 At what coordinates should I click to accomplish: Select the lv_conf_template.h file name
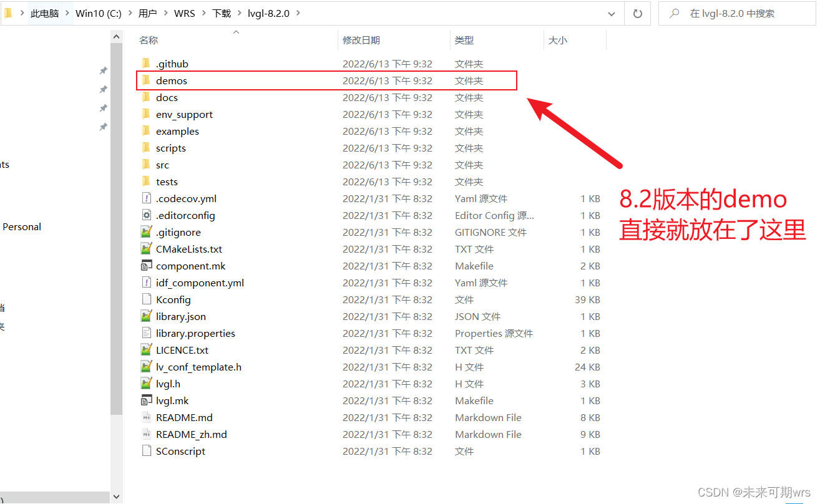198,367
